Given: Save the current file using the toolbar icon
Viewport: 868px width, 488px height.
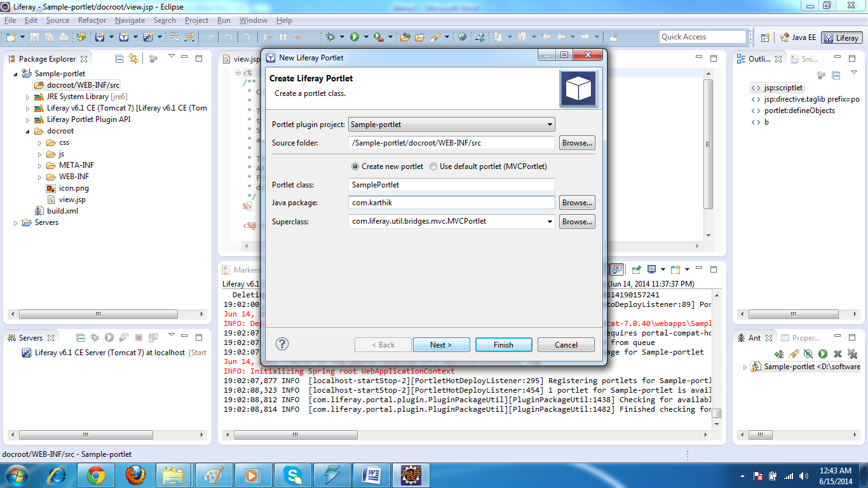Looking at the screenshot, I should click(x=34, y=36).
